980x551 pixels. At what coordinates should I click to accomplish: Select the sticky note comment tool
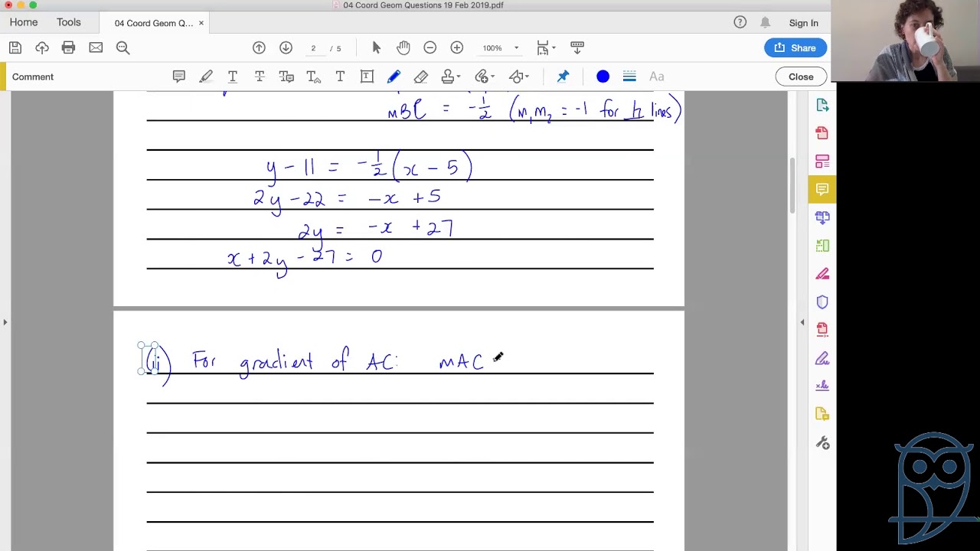tap(178, 77)
